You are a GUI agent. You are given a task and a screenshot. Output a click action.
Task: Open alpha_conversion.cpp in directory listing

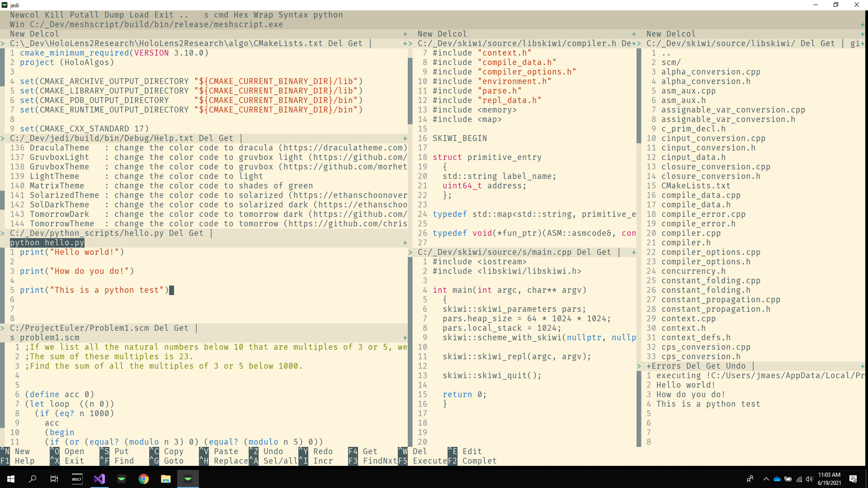coord(711,72)
